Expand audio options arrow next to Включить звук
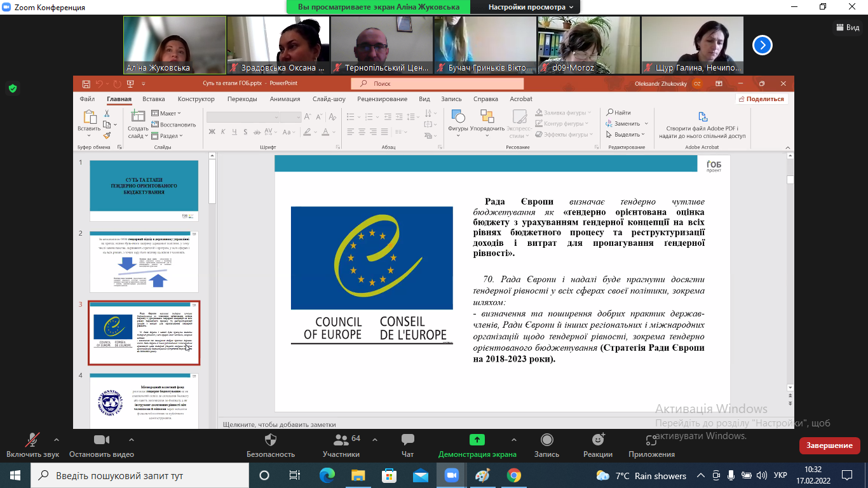This screenshot has width=868, height=488. tap(57, 440)
